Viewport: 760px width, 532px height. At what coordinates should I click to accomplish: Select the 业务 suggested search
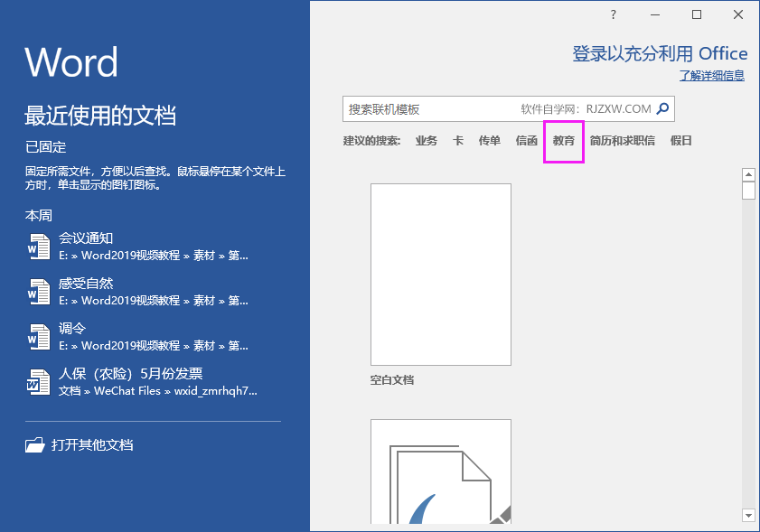pyautogui.click(x=426, y=141)
